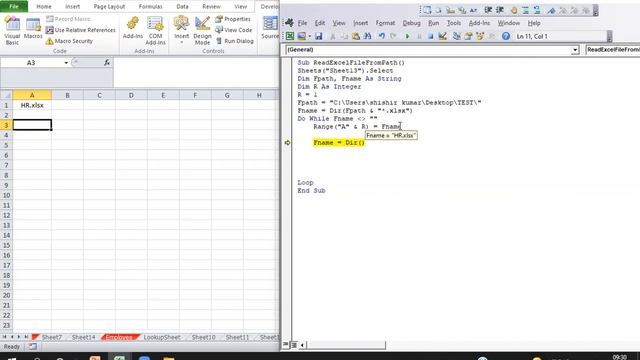Click the macro record status bar icon
This screenshot has height=360, width=640.
[32, 347]
